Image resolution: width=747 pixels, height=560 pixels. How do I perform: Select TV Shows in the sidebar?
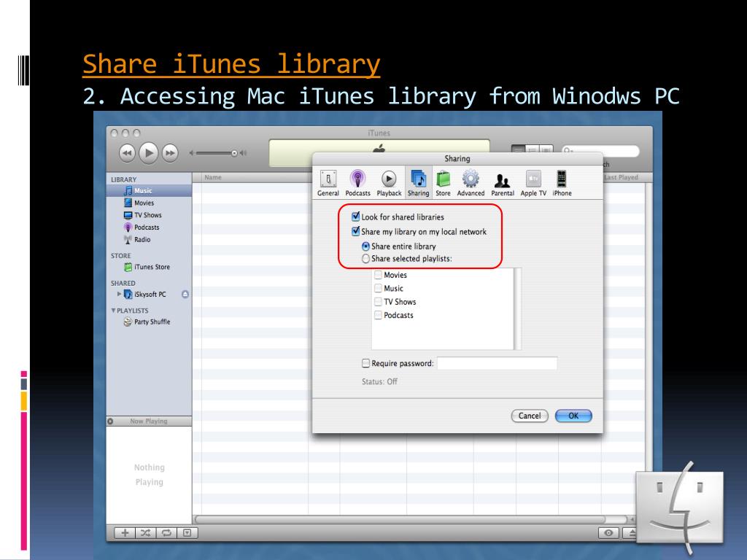click(149, 215)
